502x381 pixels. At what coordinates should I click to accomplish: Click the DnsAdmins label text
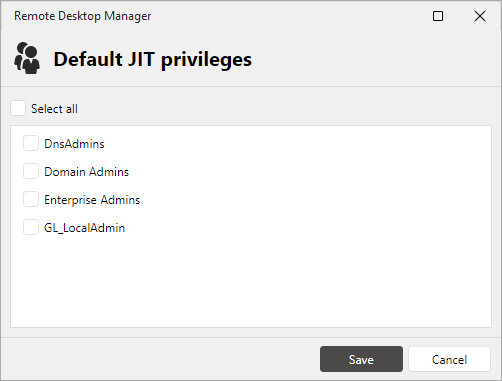[x=74, y=144]
